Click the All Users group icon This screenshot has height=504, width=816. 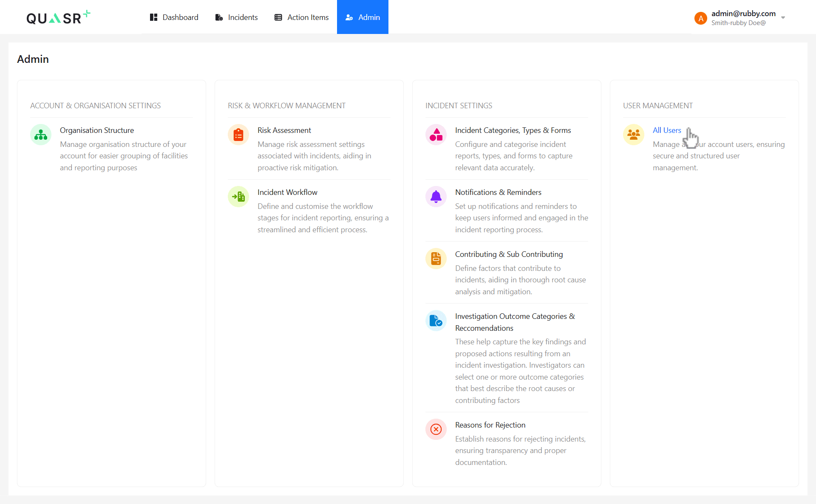tap(633, 135)
